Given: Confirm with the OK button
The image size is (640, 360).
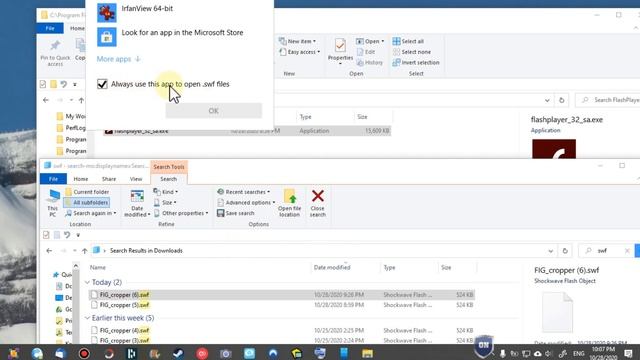Looking at the screenshot, I should pos(213,111).
